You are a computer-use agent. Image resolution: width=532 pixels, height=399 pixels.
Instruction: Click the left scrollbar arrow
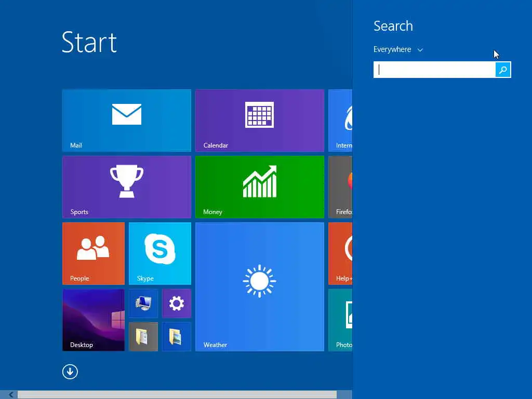point(10,395)
